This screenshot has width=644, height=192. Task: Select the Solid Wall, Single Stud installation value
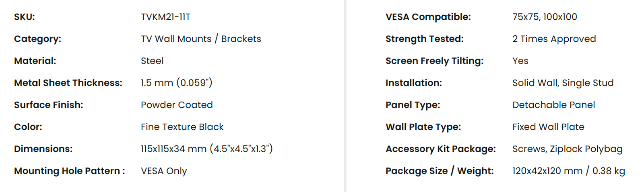[x=563, y=83]
